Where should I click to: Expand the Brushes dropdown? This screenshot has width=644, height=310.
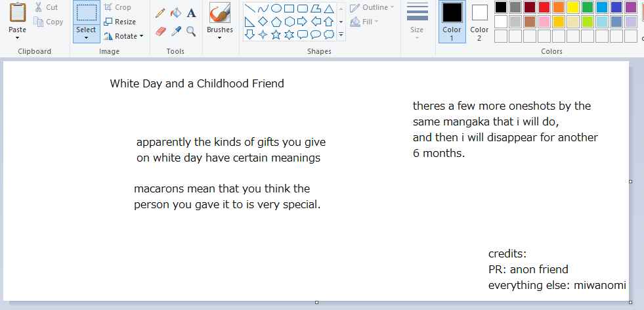point(220,38)
